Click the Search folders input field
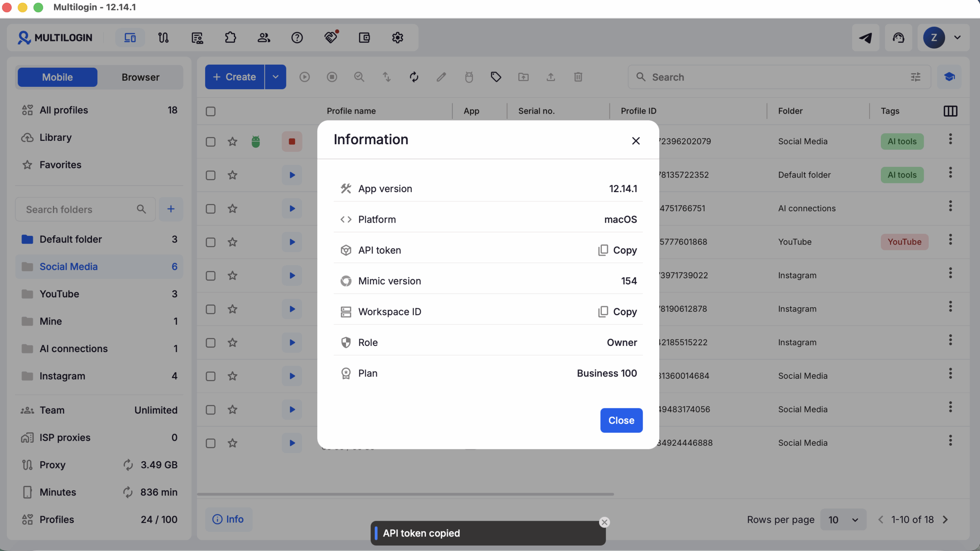This screenshot has height=551, width=980. (85, 209)
